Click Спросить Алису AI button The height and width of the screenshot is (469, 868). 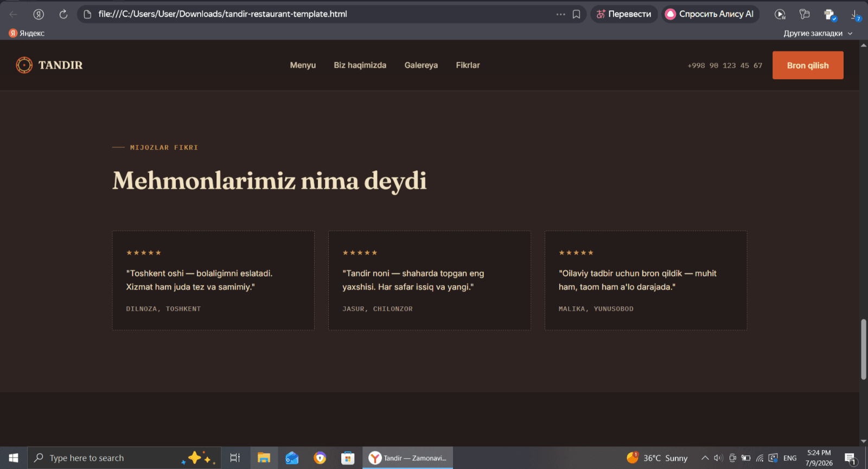710,14
